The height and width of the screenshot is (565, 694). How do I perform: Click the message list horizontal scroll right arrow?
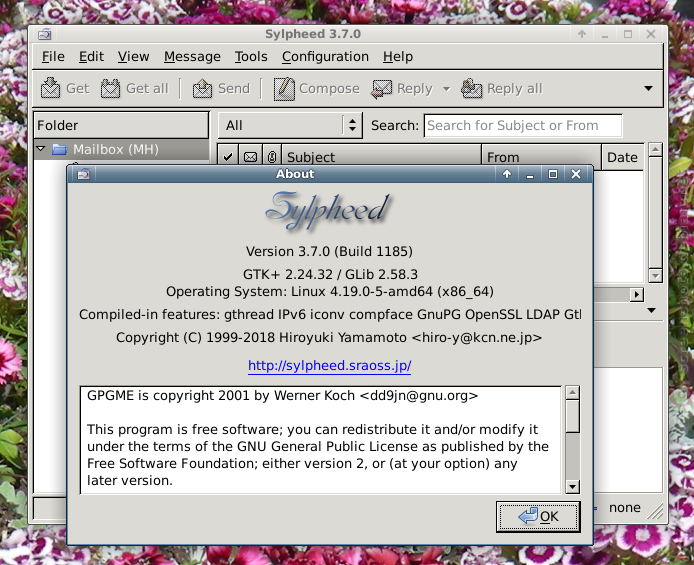(x=637, y=294)
